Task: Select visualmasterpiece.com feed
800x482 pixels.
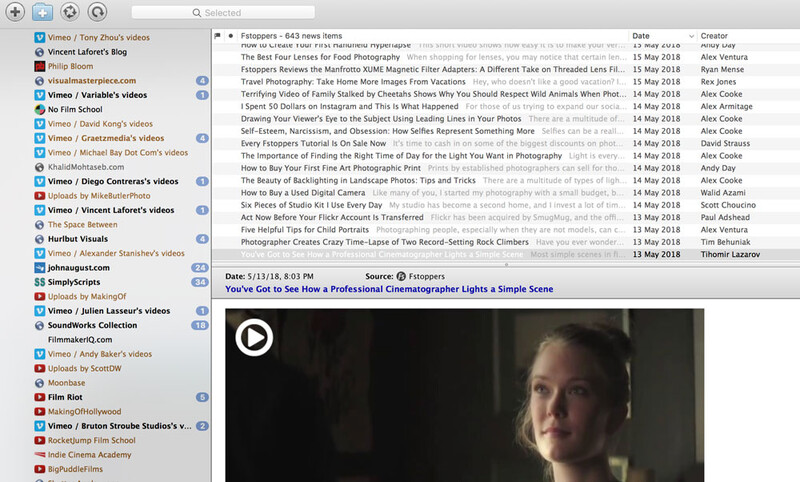Action: click(92, 81)
